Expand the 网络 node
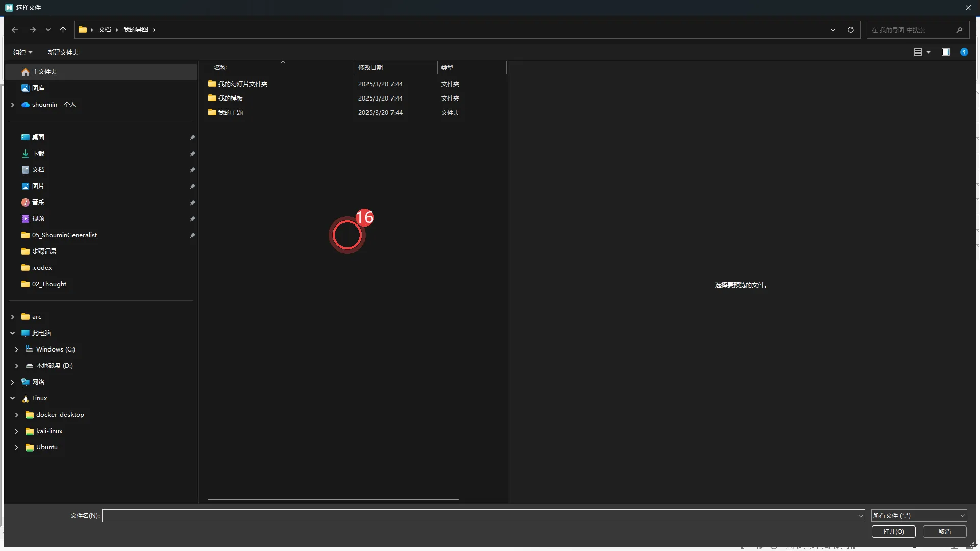 (x=13, y=382)
